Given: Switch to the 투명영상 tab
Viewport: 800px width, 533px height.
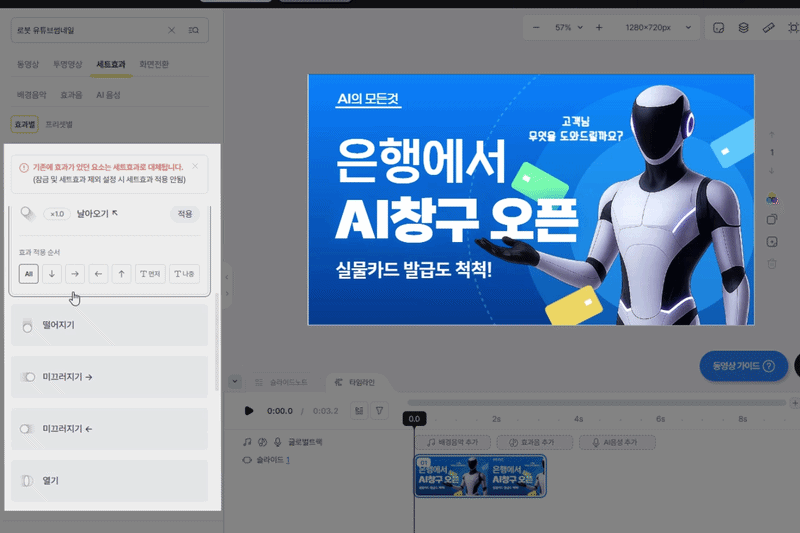Looking at the screenshot, I should 67,64.
